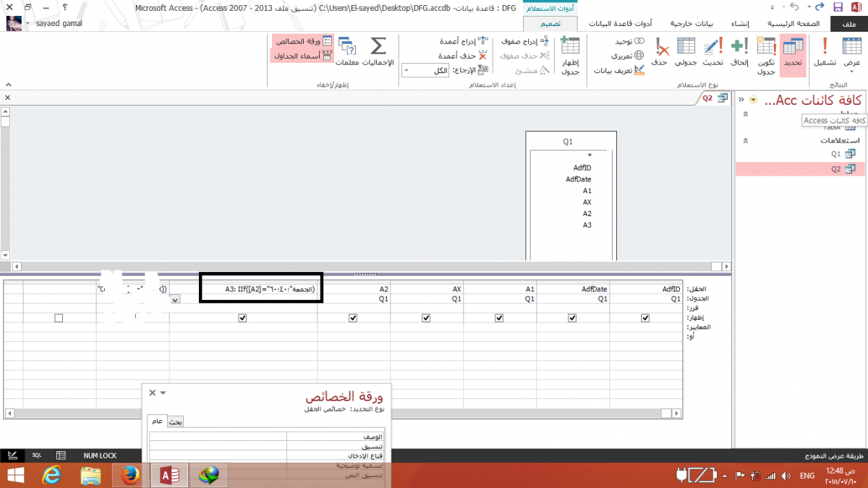This screenshot has height=488, width=868.
Task: Choose the Make Table (تكوين جدول) query
Action: click(x=766, y=56)
